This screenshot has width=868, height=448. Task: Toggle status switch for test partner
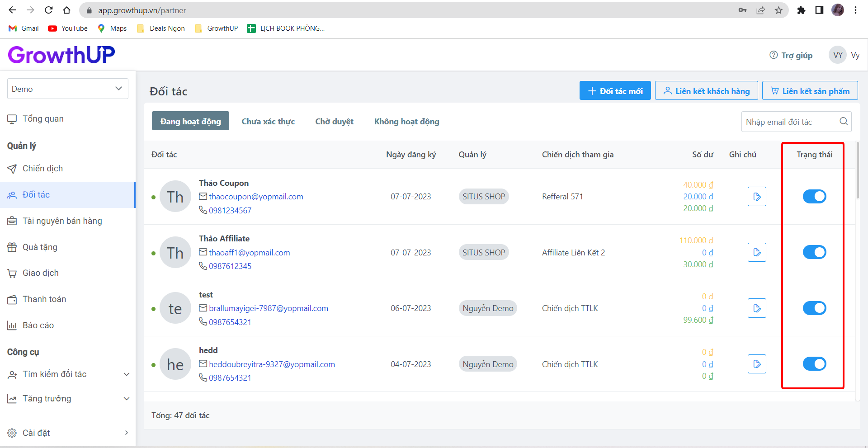814,308
